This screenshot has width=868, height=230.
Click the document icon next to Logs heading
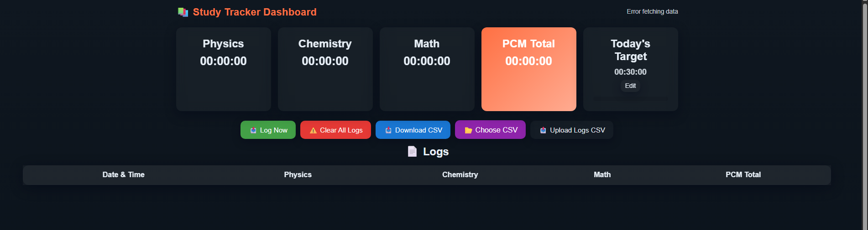(x=412, y=152)
